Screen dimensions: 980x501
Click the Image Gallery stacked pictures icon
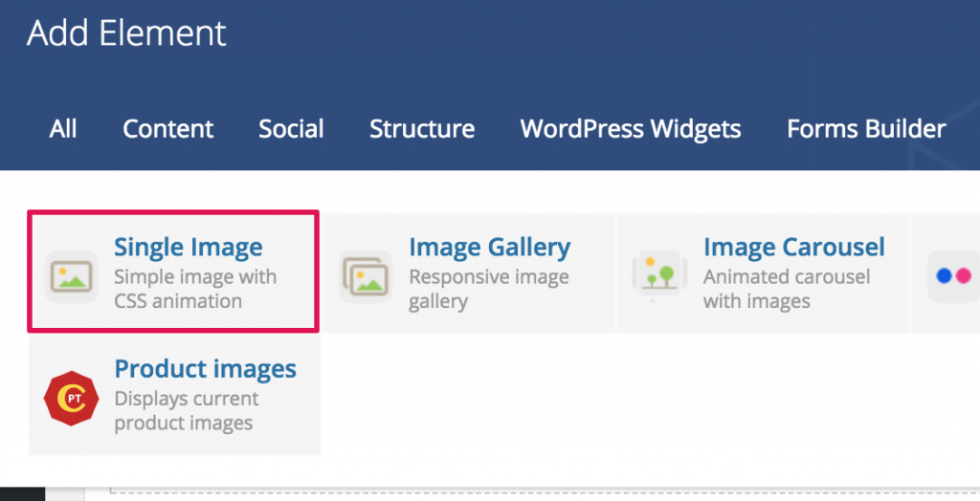click(366, 276)
